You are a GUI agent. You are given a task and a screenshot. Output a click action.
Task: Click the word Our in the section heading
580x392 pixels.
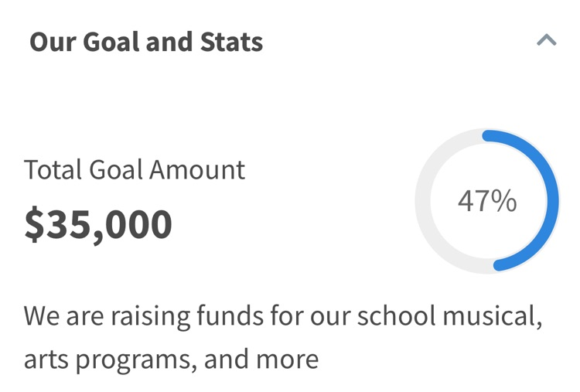52,42
